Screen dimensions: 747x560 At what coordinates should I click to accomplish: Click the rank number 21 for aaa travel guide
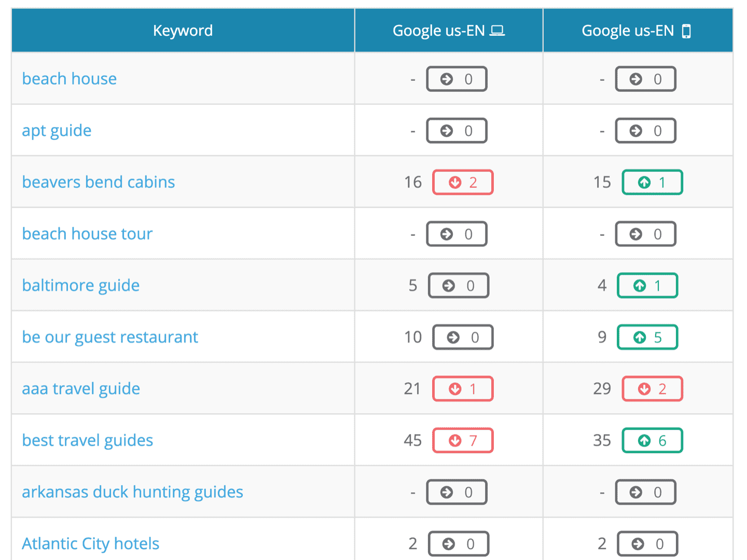click(x=412, y=388)
